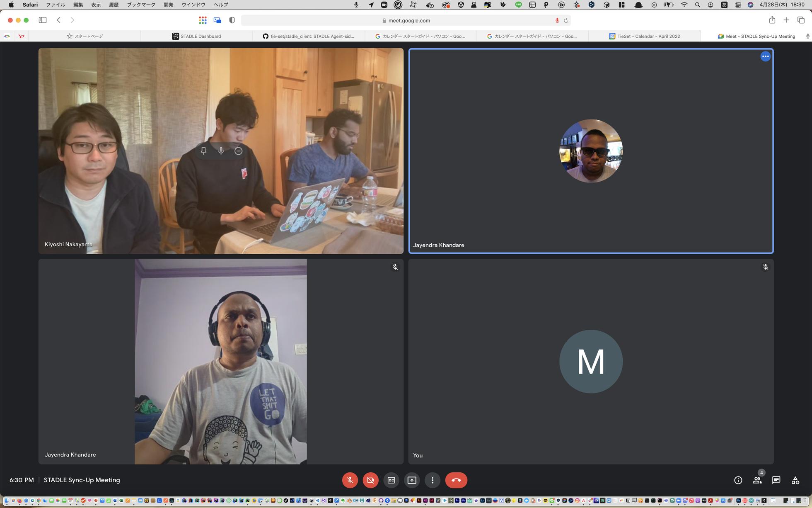
Task: Turn on your camera
Action: point(371,480)
